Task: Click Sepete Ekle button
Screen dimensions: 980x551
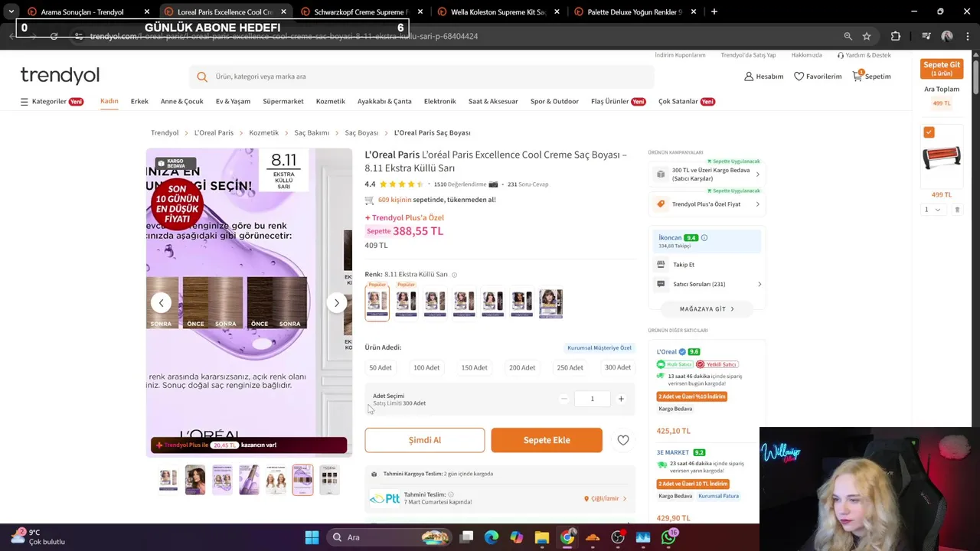Action: point(547,440)
